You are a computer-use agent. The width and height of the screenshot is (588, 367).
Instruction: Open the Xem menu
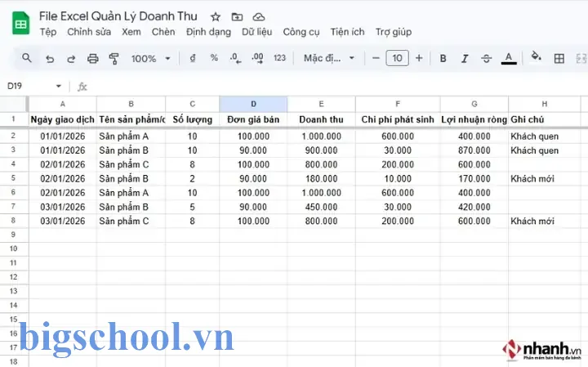pos(131,32)
